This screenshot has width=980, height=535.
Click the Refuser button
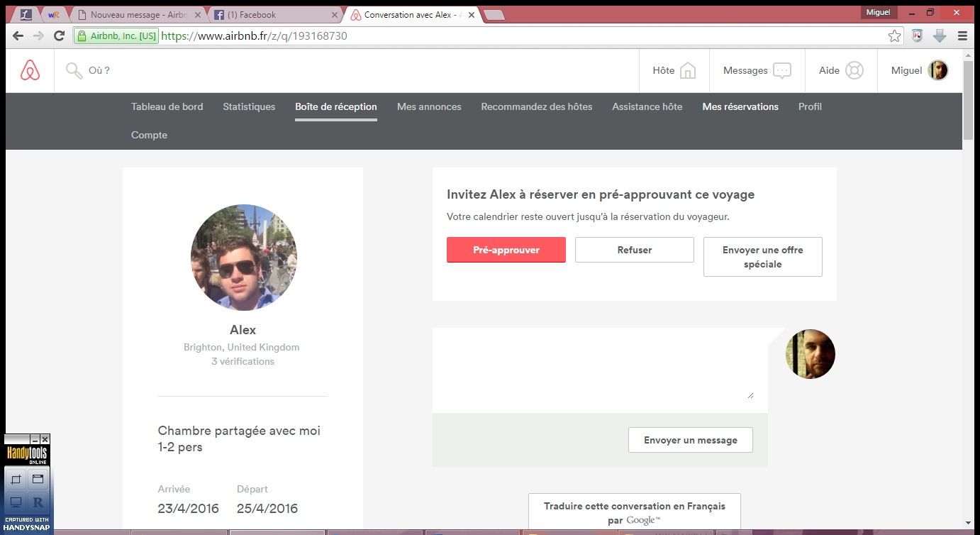635,250
